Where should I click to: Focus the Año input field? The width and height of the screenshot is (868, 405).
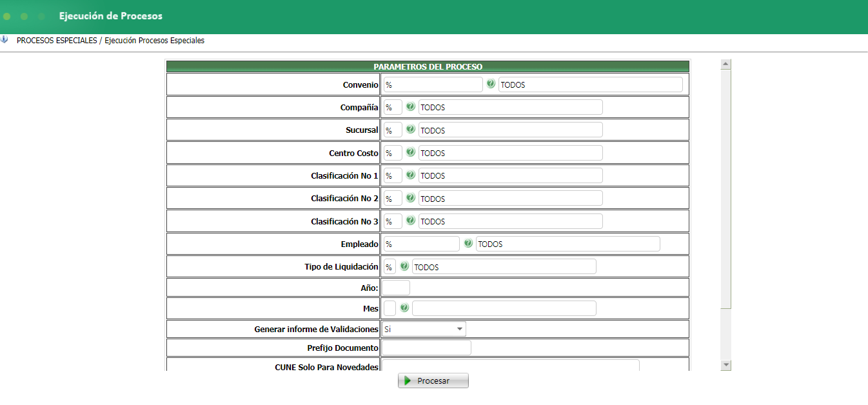tap(396, 288)
